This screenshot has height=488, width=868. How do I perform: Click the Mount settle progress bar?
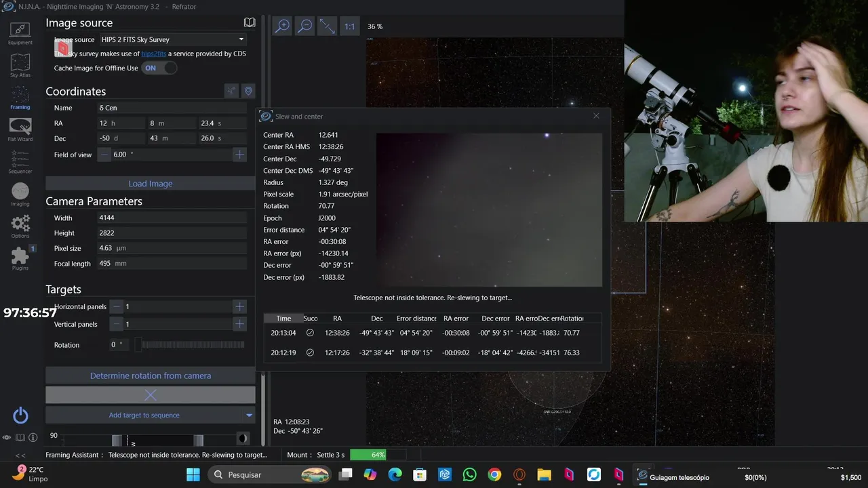378,455
